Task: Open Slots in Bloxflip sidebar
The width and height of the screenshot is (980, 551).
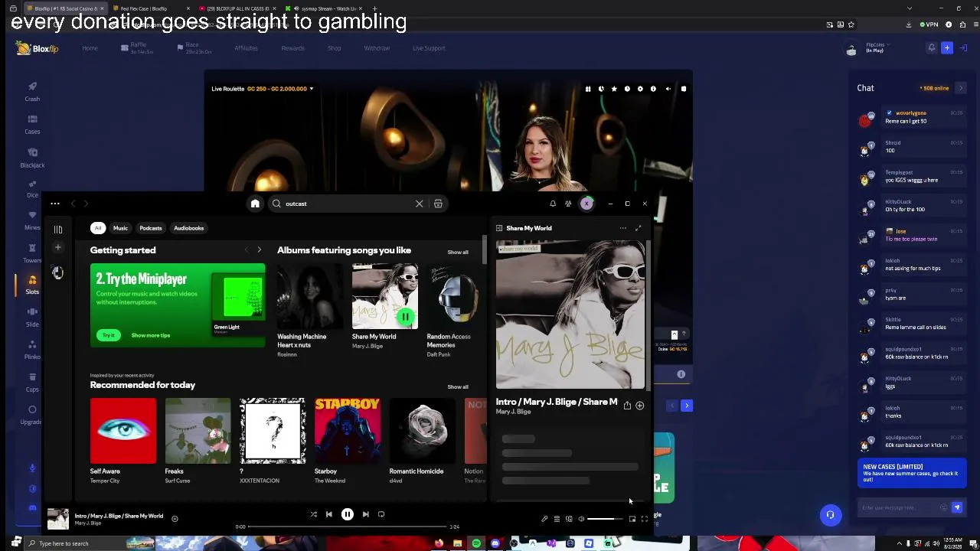Action: click(x=32, y=284)
